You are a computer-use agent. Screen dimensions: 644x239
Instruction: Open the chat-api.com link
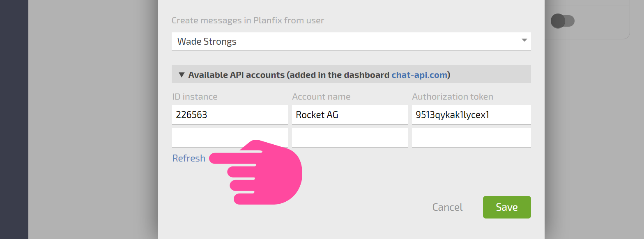419,75
